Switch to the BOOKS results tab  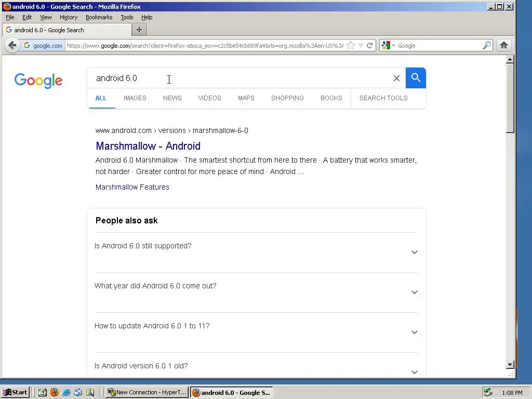coord(331,98)
